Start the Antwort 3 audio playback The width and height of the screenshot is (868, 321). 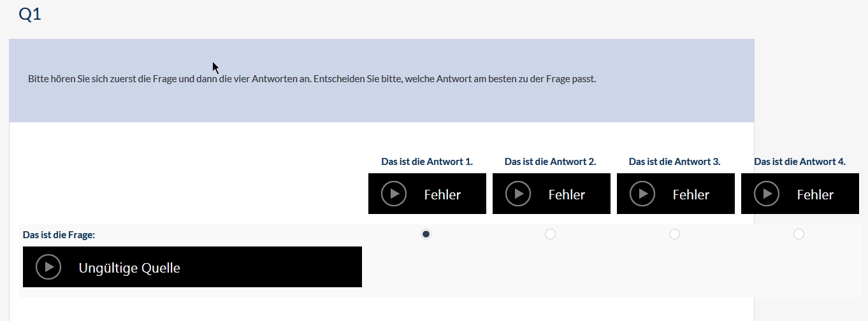coord(642,194)
